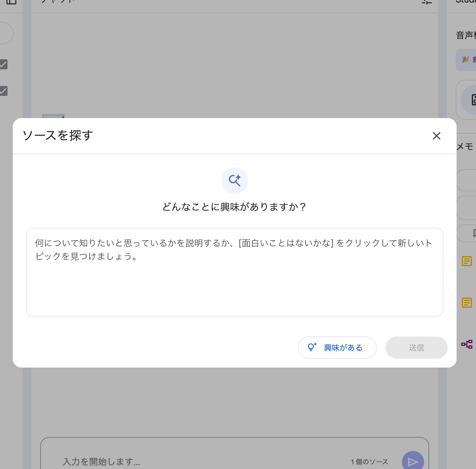Open the second yellow note icon
The height and width of the screenshot is (469, 476).
[x=467, y=303]
